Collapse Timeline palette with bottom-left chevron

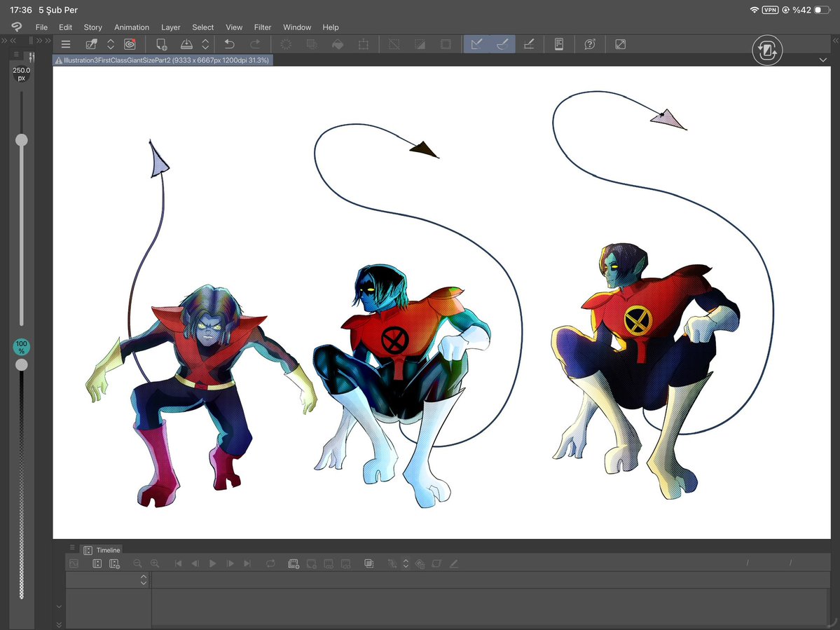point(59,624)
